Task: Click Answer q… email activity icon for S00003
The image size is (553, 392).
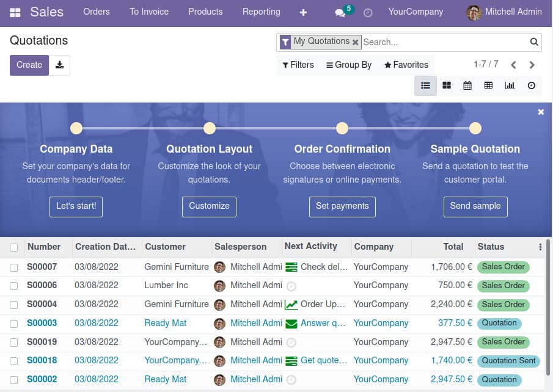Action: click(291, 324)
